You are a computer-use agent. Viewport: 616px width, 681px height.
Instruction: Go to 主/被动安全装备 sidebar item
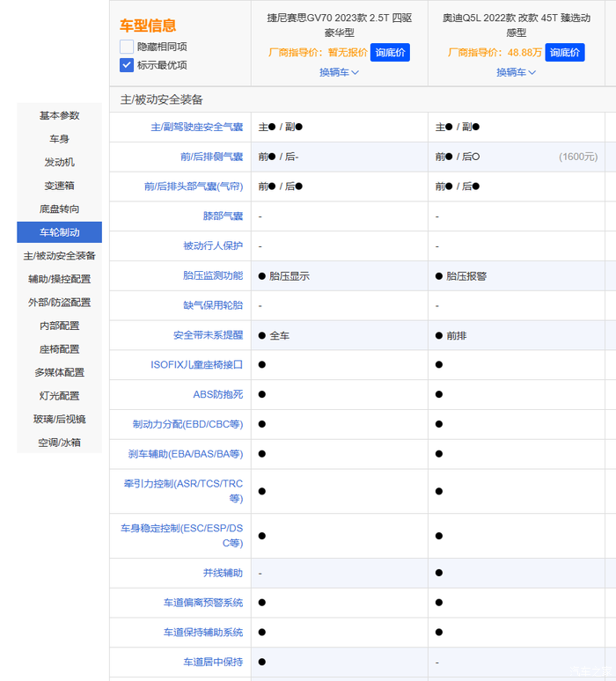pos(59,255)
